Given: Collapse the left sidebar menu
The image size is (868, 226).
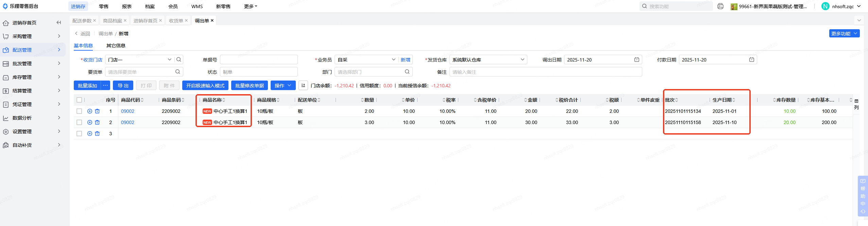Looking at the screenshot, I should pyautogui.click(x=58, y=23).
